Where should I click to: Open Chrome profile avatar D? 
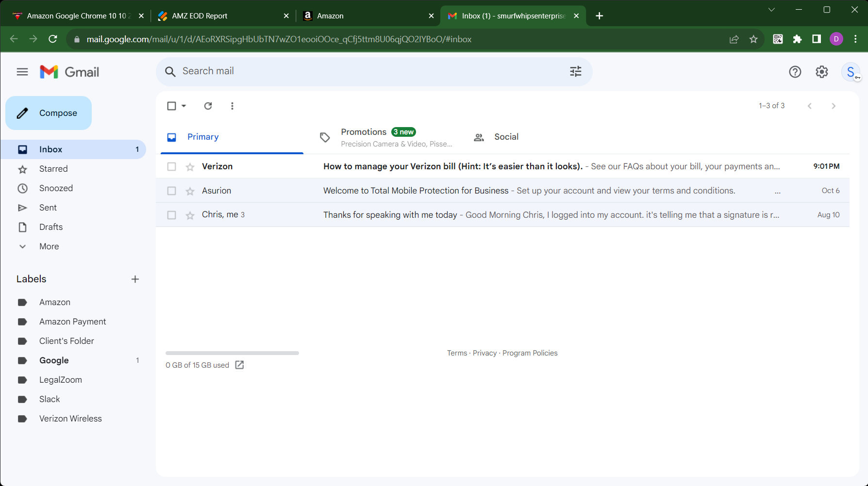[836, 39]
